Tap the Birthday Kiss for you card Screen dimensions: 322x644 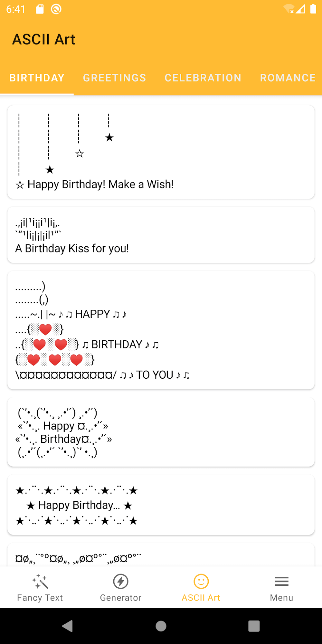pos(161,235)
